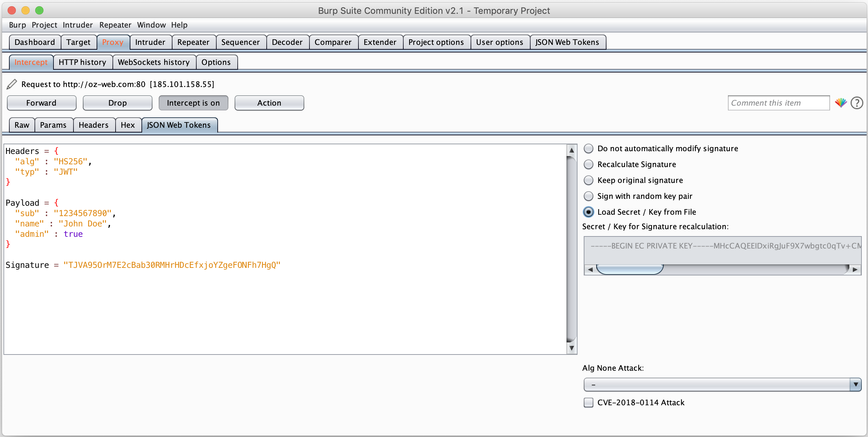Viewport: 868px width, 437px height.
Task: Enable Load Secret / Key from File
Action: [x=589, y=212]
